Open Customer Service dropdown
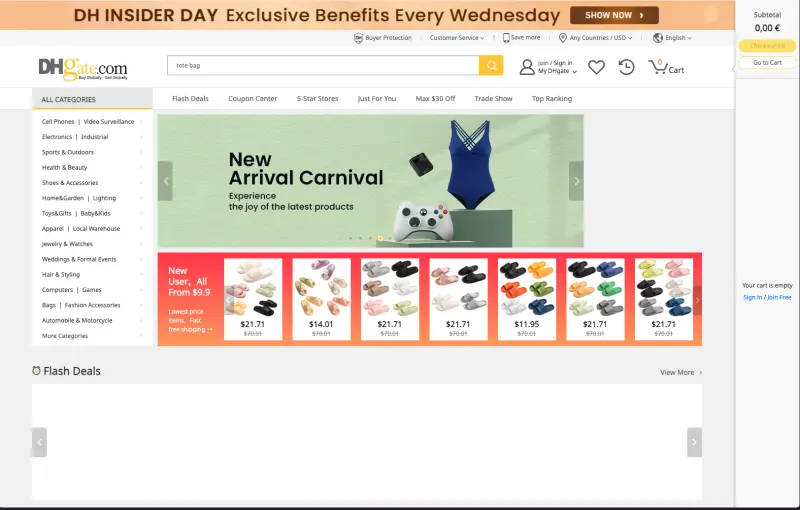Viewport: 800px width, 510px height. (x=457, y=38)
